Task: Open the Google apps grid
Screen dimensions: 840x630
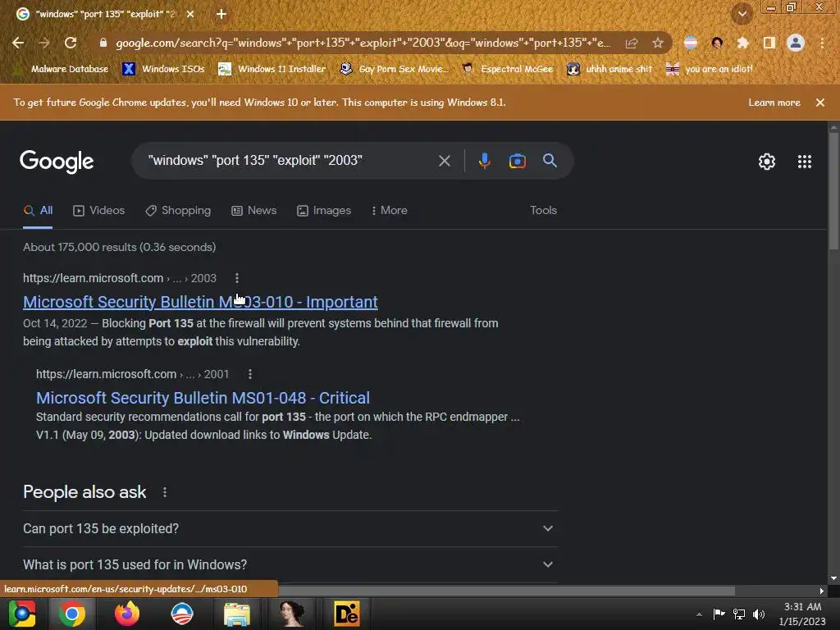Action: [805, 162]
